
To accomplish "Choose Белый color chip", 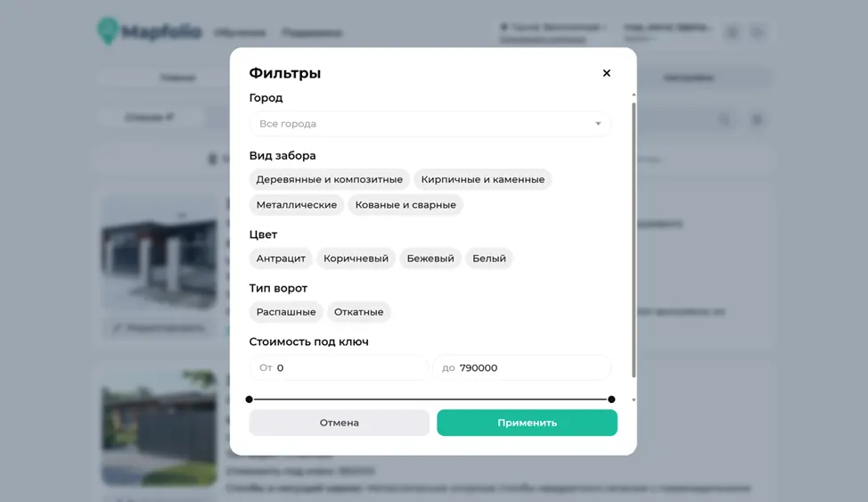I will 488,259.
